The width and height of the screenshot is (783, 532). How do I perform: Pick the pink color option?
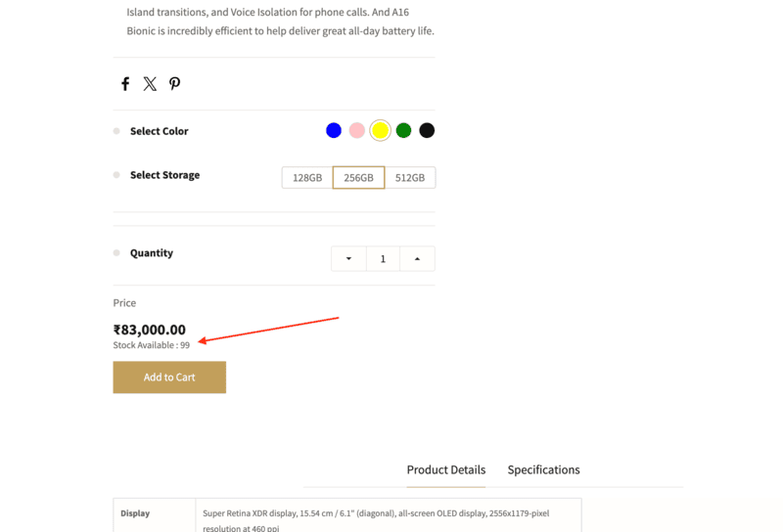357,130
